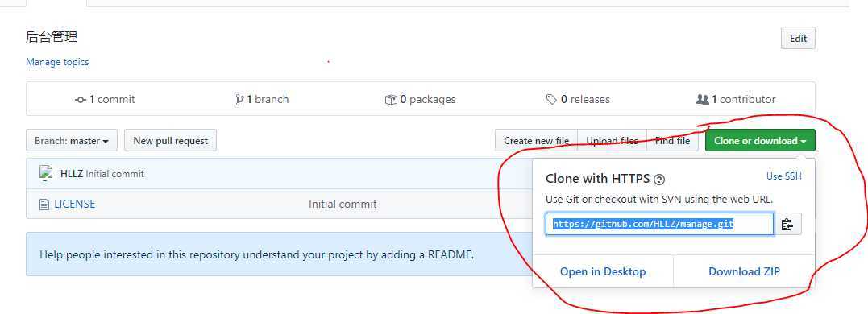This screenshot has height=314, width=868.
Task: Click the 后台管理 repository description
Action: pos(52,37)
